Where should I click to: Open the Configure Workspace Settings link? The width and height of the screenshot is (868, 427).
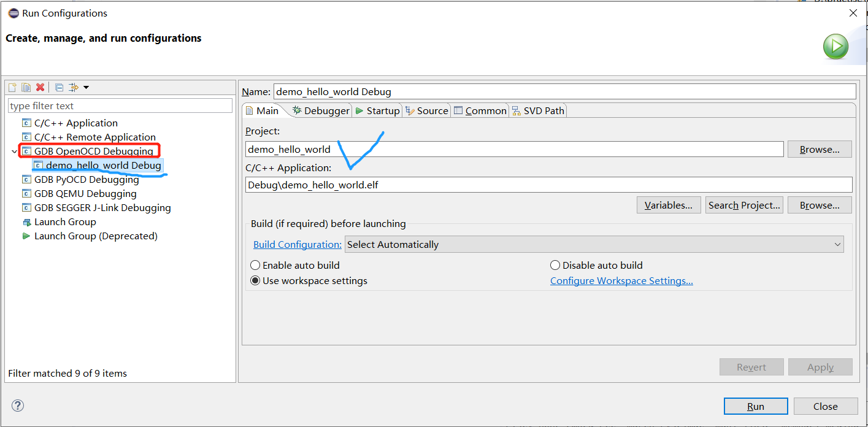point(621,281)
